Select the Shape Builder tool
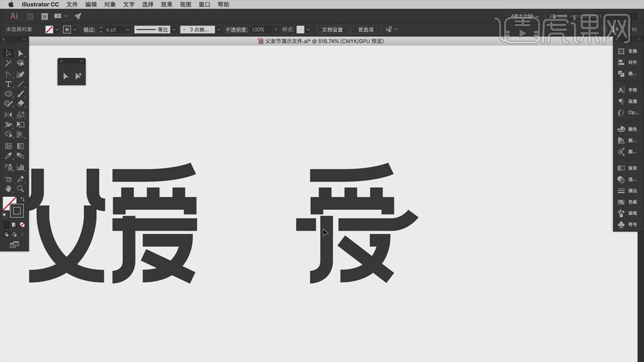The image size is (644, 362). click(8, 135)
